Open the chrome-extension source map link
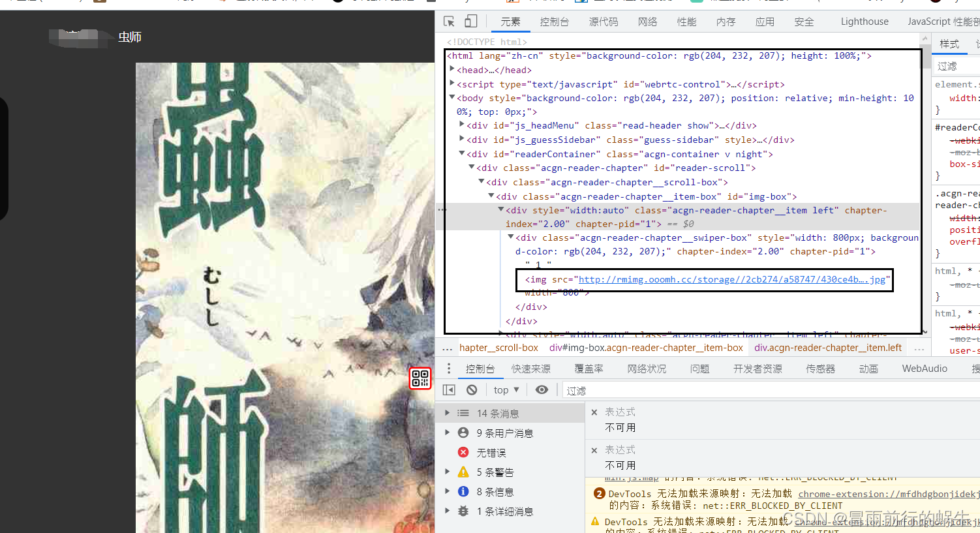This screenshot has width=980, height=533. 889,494
